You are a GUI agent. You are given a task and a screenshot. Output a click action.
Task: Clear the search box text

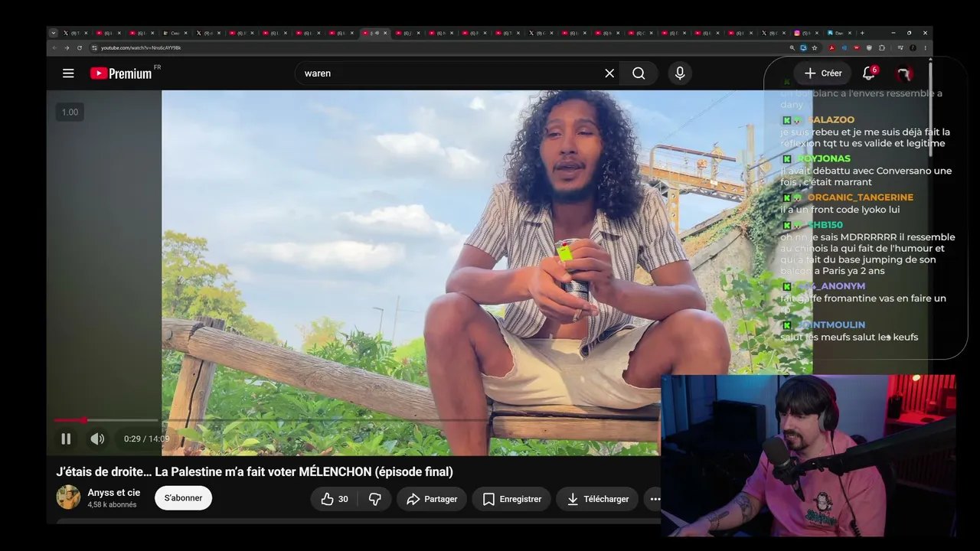(x=609, y=73)
